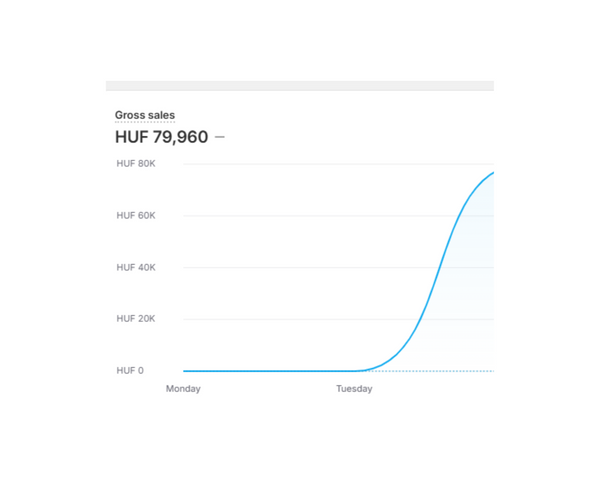Image resolution: width=600 pixels, height=503 pixels.
Task: Select the HUF 40K axis label
Action: coord(136,268)
